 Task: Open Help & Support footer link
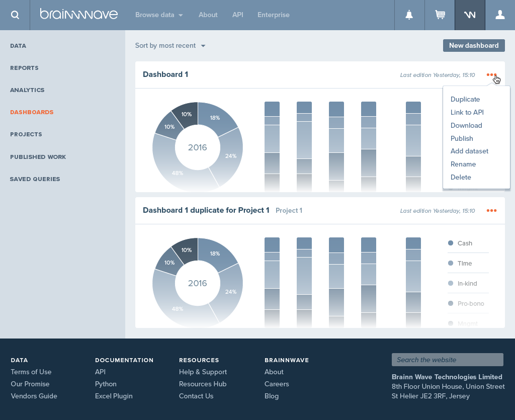(203, 372)
